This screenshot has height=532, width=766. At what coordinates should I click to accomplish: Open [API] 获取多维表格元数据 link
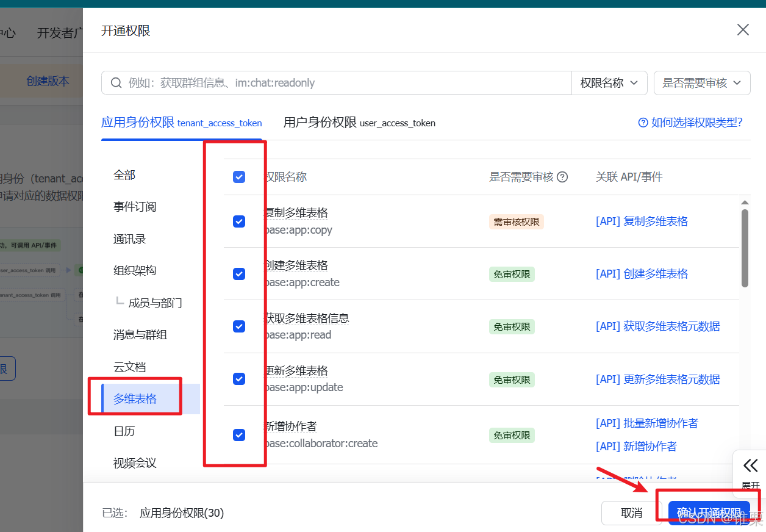(658, 326)
